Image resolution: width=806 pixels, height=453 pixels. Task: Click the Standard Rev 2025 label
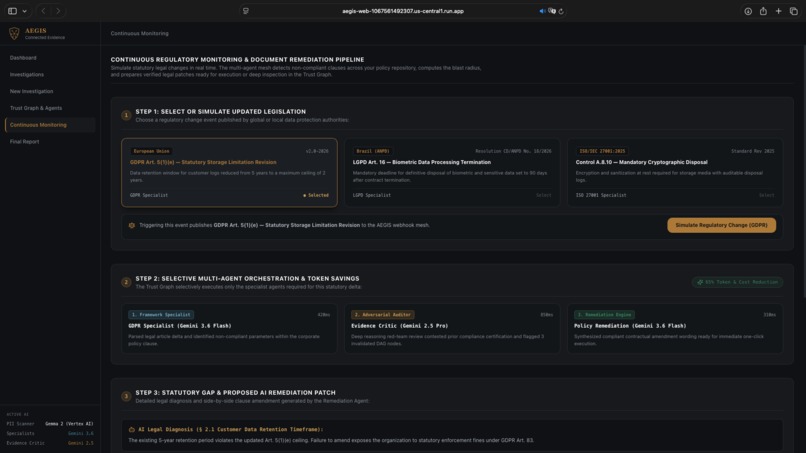coord(753,151)
